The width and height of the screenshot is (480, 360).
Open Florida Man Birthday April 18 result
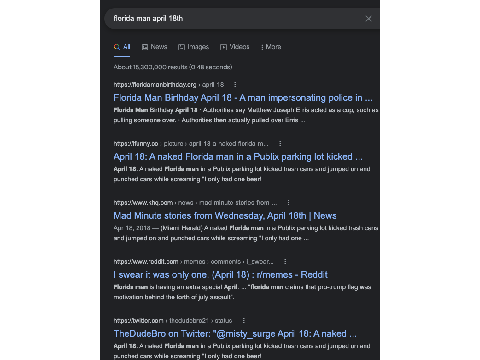pos(243,98)
